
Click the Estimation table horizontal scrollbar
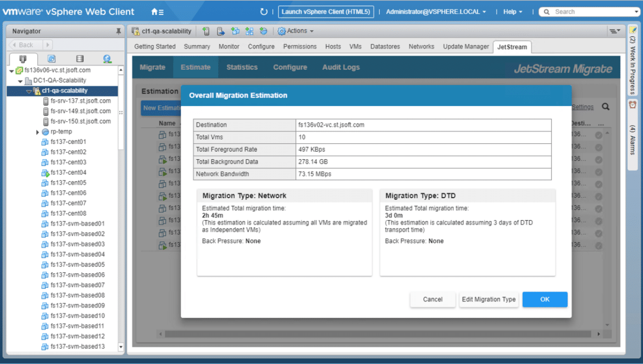point(378,334)
